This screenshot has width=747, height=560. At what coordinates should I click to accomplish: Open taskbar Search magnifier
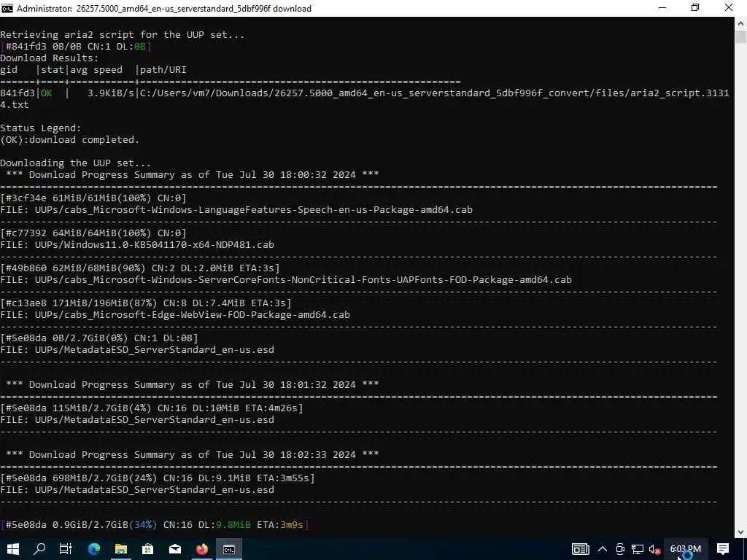pos(39,549)
